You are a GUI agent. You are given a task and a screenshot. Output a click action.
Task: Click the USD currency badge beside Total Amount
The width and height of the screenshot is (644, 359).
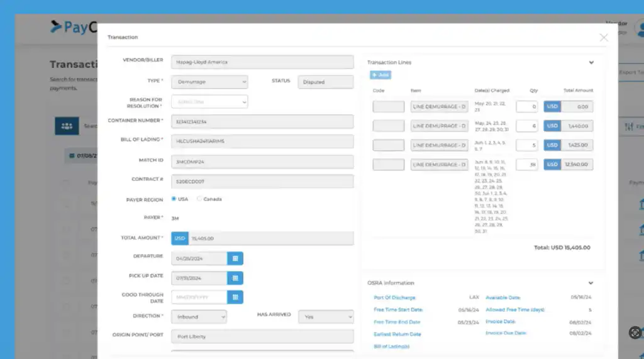point(180,238)
